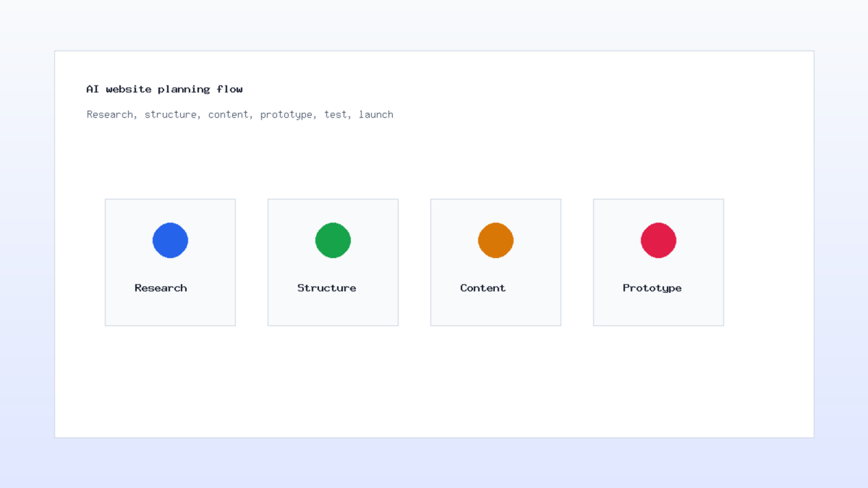Select the green Structure circle icon
The width and height of the screenshot is (868, 488).
pos(333,240)
